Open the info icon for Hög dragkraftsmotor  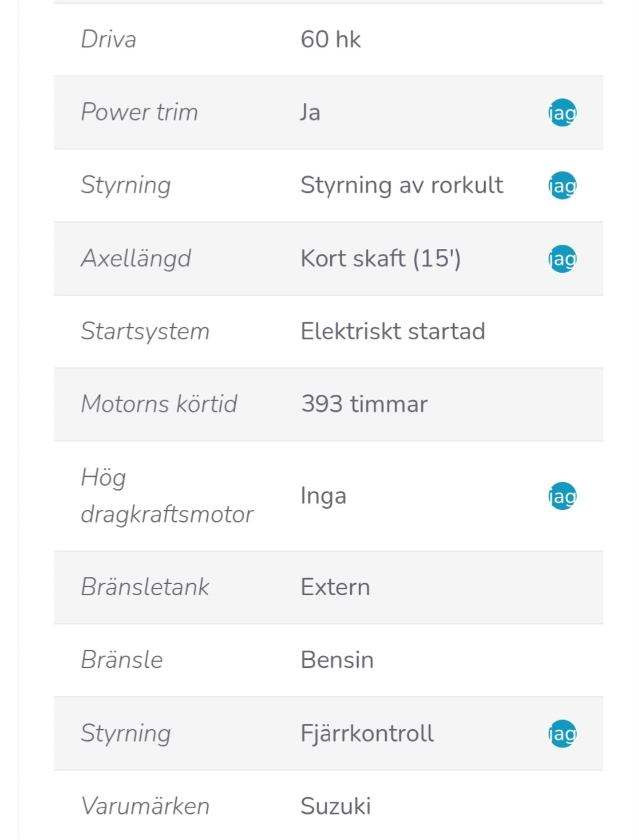pyautogui.click(x=562, y=496)
